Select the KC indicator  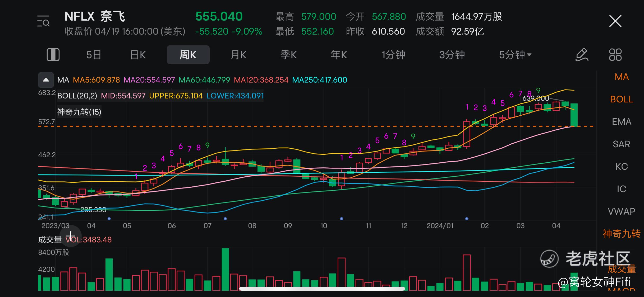622,167
